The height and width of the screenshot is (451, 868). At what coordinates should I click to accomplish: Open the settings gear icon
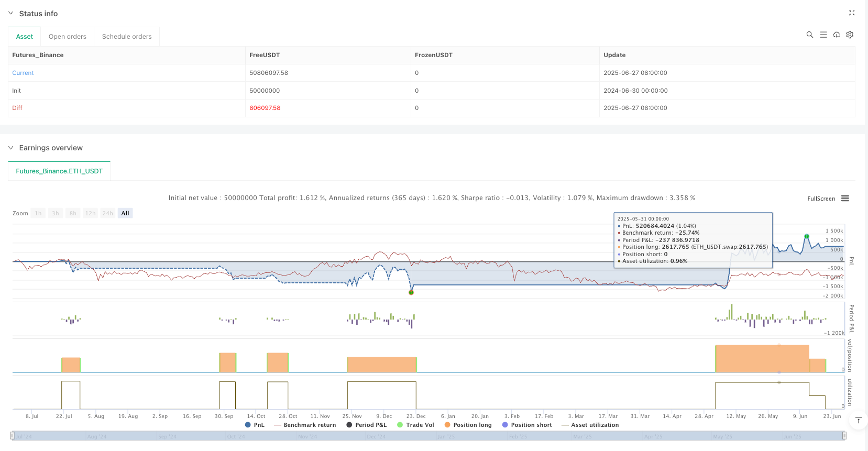tap(850, 35)
